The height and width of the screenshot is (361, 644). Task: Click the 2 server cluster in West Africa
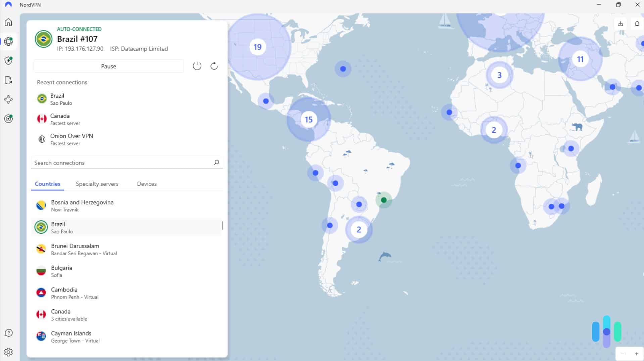(x=494, y=130)
